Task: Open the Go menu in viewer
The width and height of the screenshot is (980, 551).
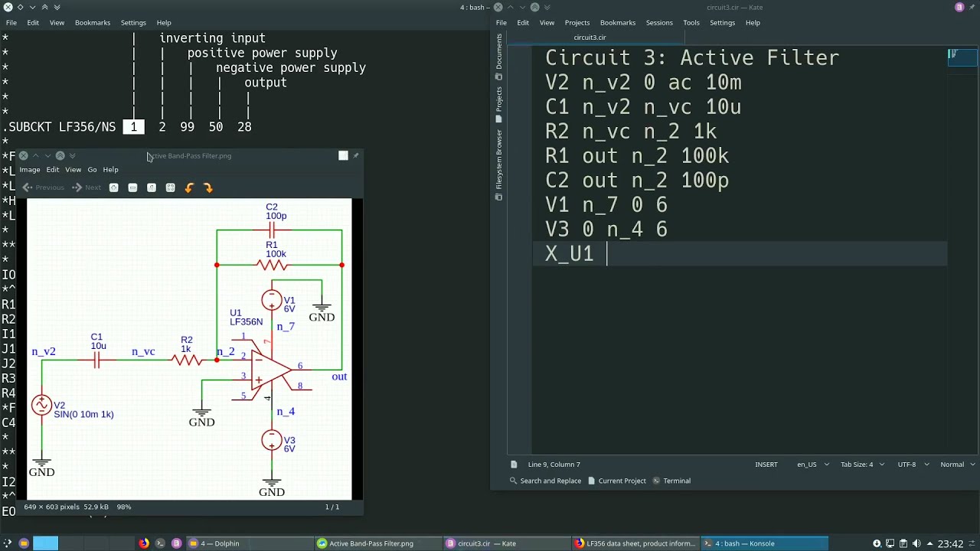Action: [x=92, y=170]
